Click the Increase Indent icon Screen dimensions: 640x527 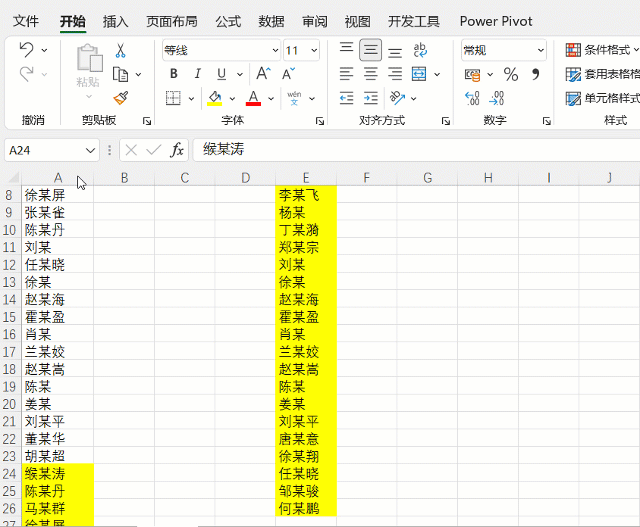click(x=371, y=98)
